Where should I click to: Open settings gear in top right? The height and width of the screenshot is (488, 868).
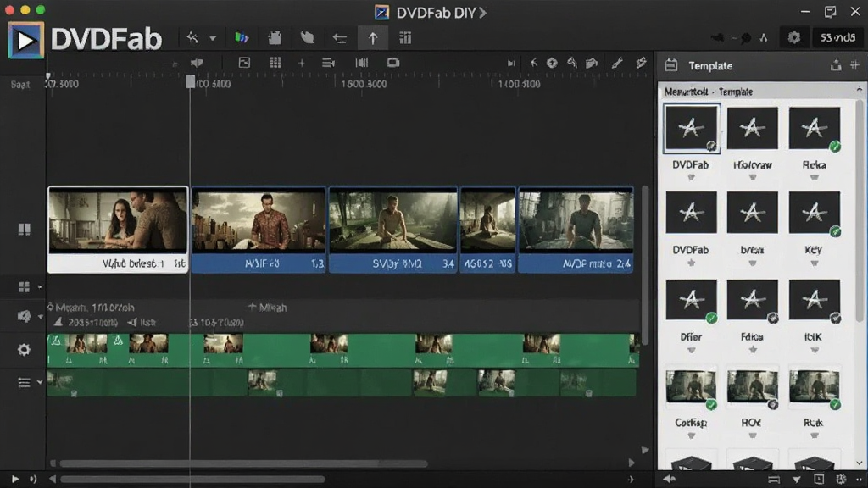click(793, 37)
